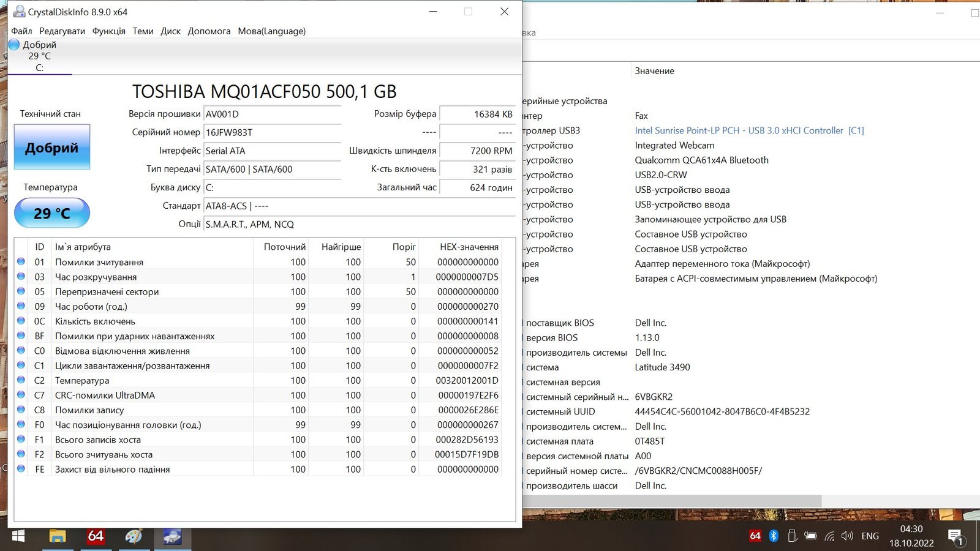Select the Температура attribute row
The height and width of the screenshot is (551, 980).
[257, 380]
